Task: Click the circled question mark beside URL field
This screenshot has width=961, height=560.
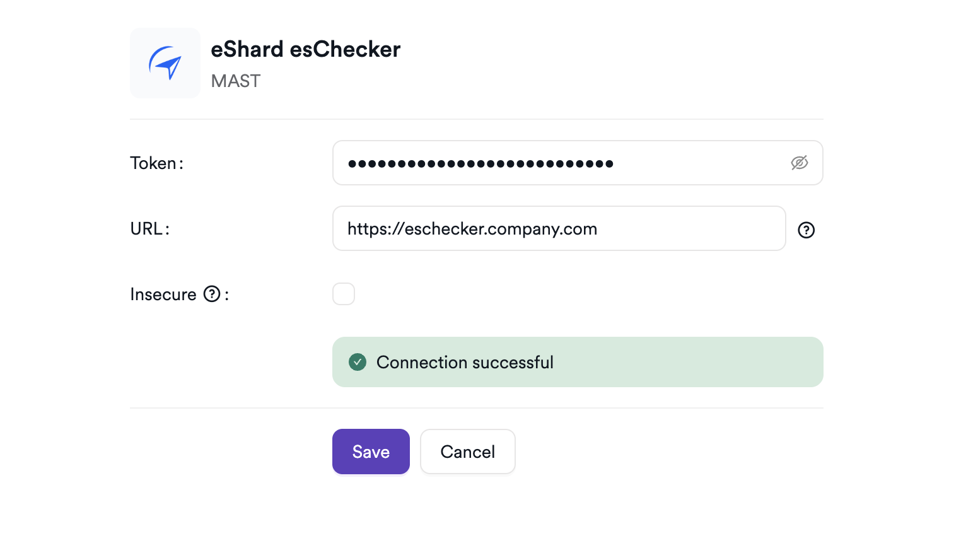Action: tap(806, 230)
